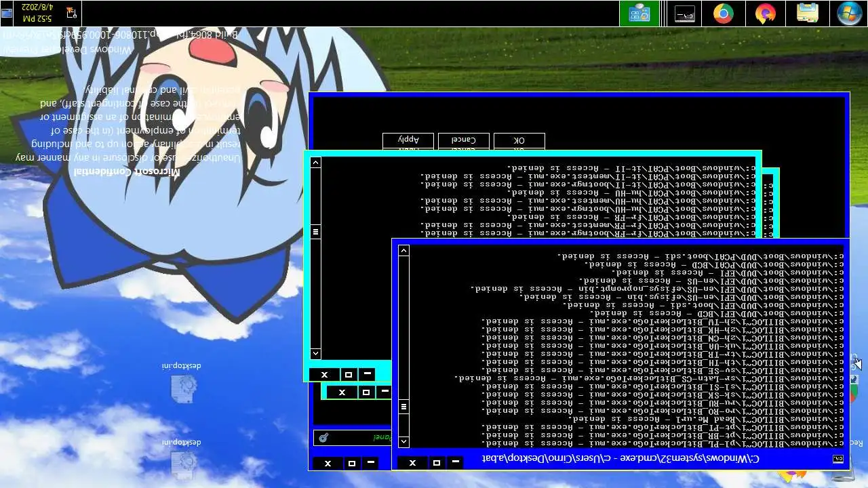Click the cyan window's scrollbar thumb
Screen dimensions: 868x488
[x=315, y=232]
